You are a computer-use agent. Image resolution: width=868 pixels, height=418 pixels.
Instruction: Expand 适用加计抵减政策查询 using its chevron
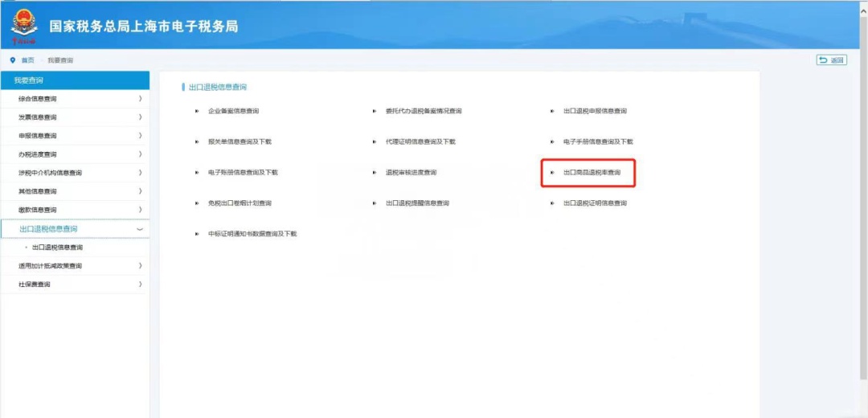point(140,265)
